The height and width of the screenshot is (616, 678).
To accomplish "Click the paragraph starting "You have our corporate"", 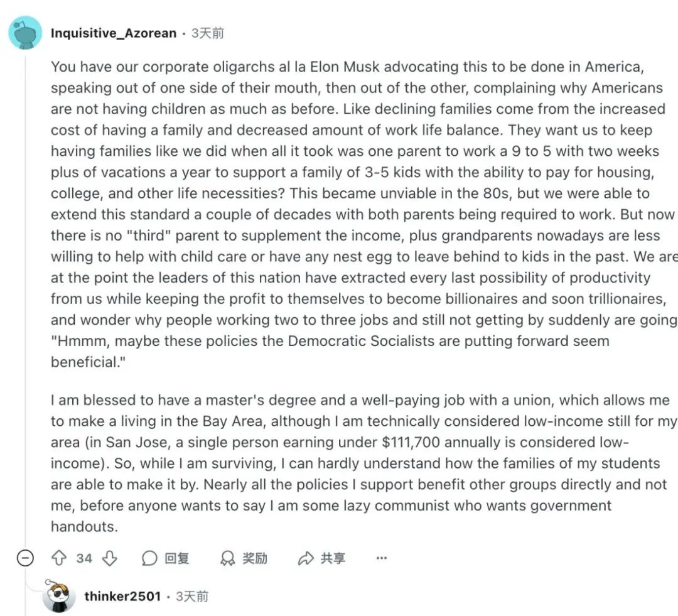I will (x=358, y=213).
